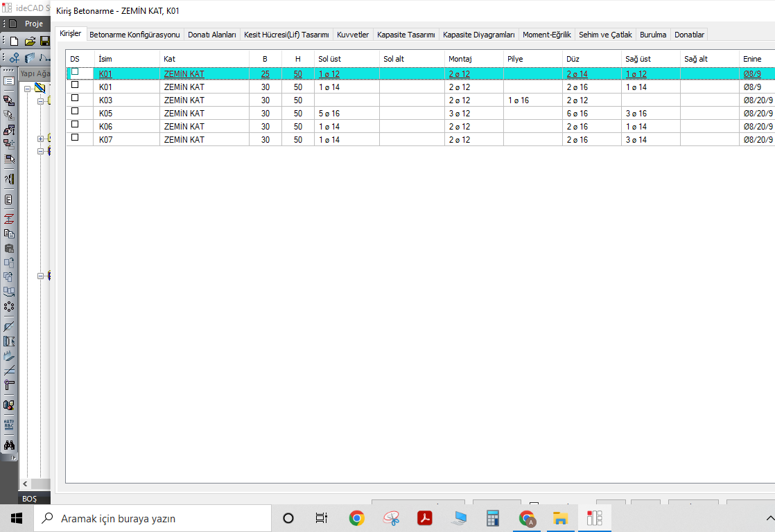Click the circular dots array icon
The width and height of the screenshot is (775, 532).
[9, 307]
